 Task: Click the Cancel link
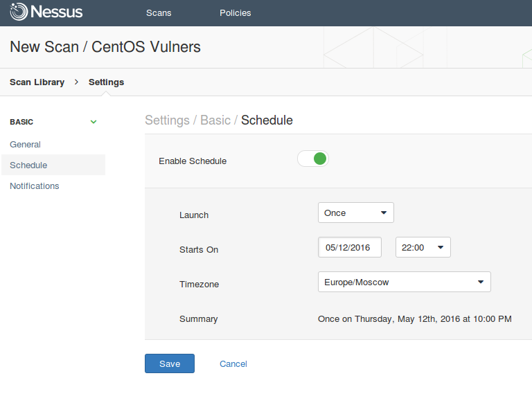[233, 363]
